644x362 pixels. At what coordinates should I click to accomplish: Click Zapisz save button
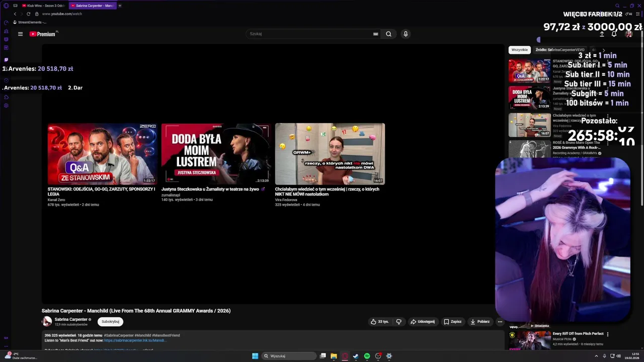click(x=453, y=322)
